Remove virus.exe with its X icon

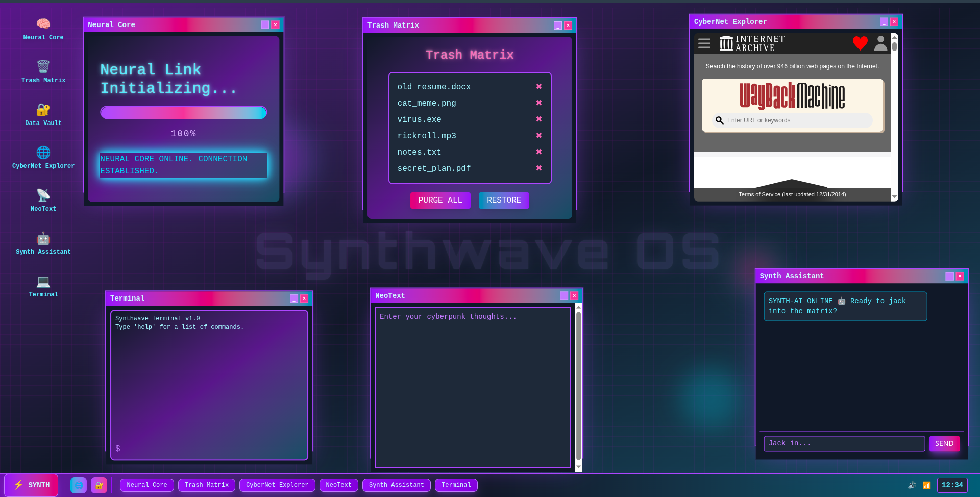(538, 119)
